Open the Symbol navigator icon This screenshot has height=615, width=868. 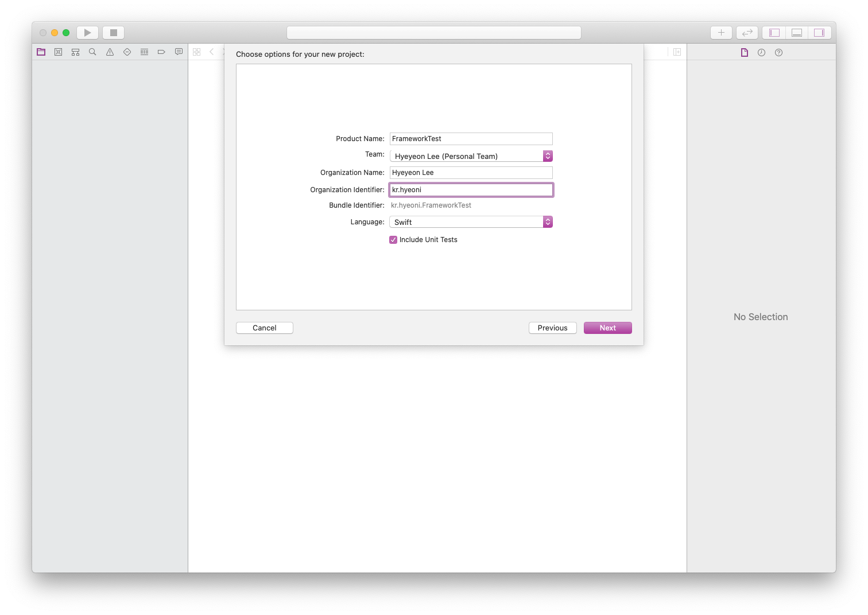point(75,52)
